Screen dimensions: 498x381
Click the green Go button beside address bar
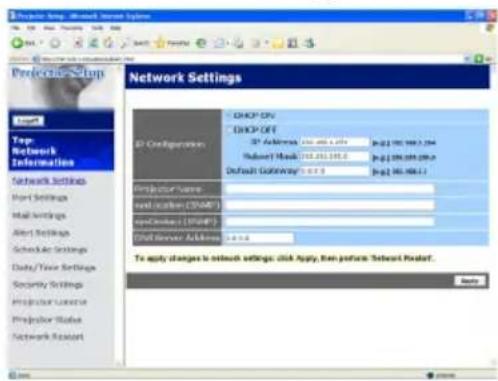(479, 59)
